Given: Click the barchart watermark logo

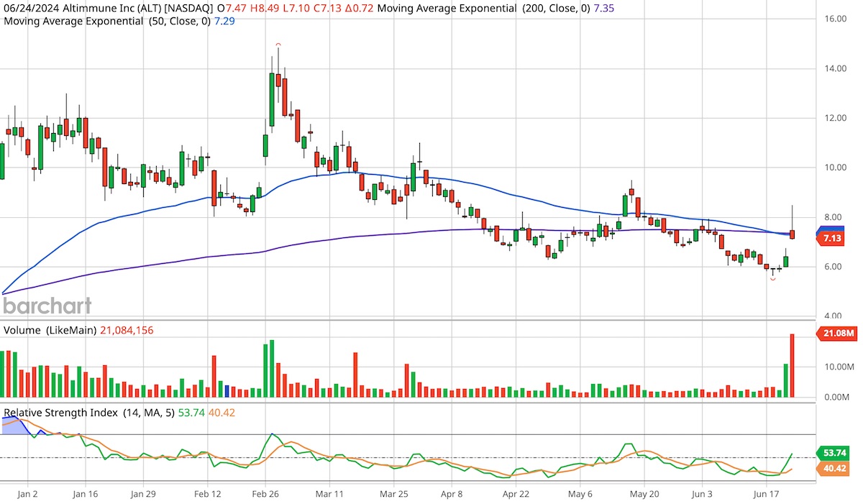Looking at the screenshot, I should click(x=46, y=305).
